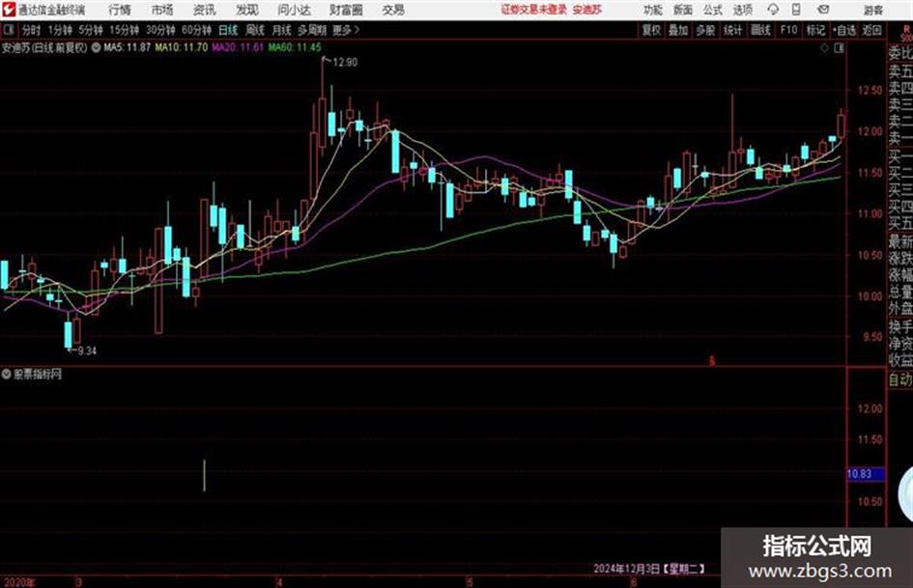This screenshot has height=588, width=913.
Task: Open the 发现 menu
Action: click(x=247, y=10)
